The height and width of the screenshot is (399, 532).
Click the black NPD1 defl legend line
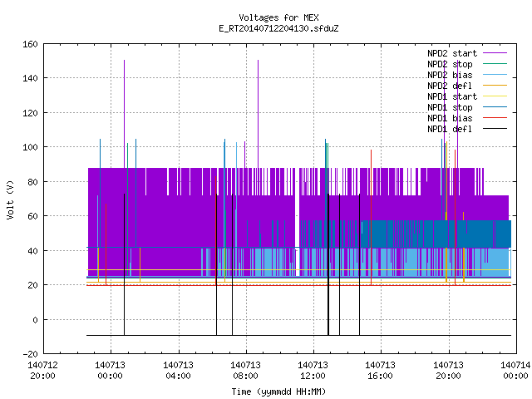point(495,129)
